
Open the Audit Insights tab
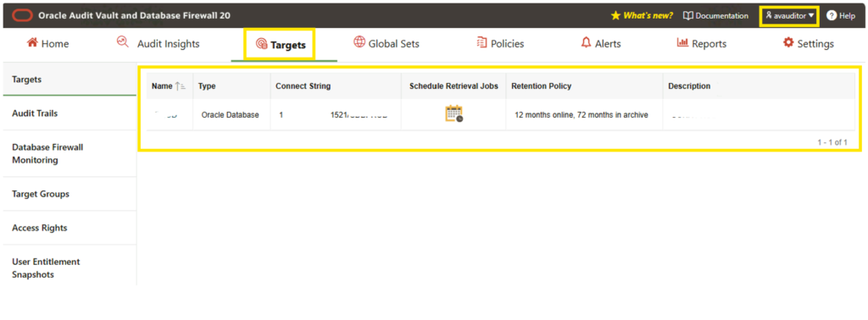point(159,44)
